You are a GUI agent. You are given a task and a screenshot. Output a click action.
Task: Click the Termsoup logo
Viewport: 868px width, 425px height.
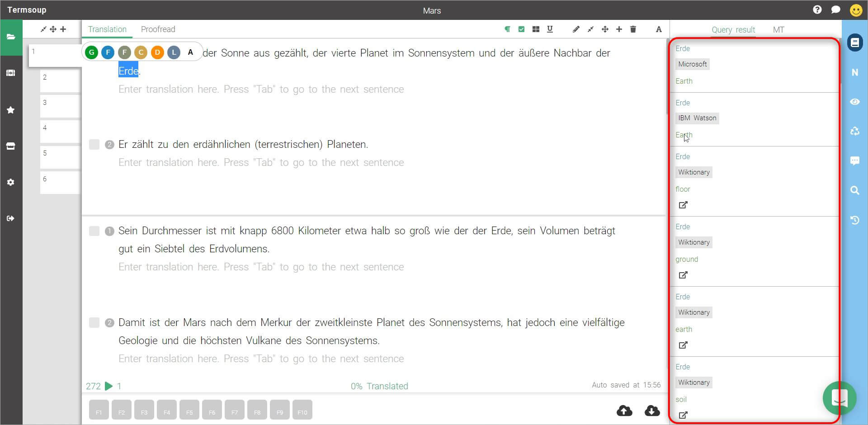coord(27,10)
